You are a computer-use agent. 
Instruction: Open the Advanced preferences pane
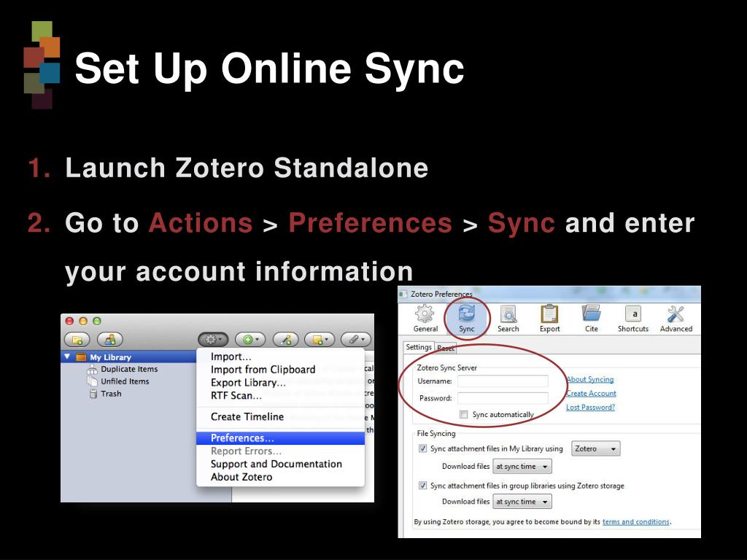click(676, 319)
